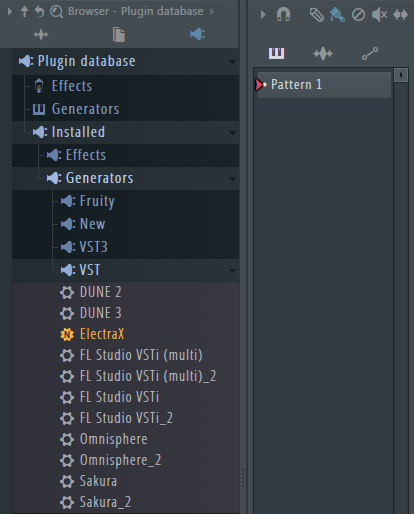Click Sakura_2 gear icon

[x=67, y=503]
